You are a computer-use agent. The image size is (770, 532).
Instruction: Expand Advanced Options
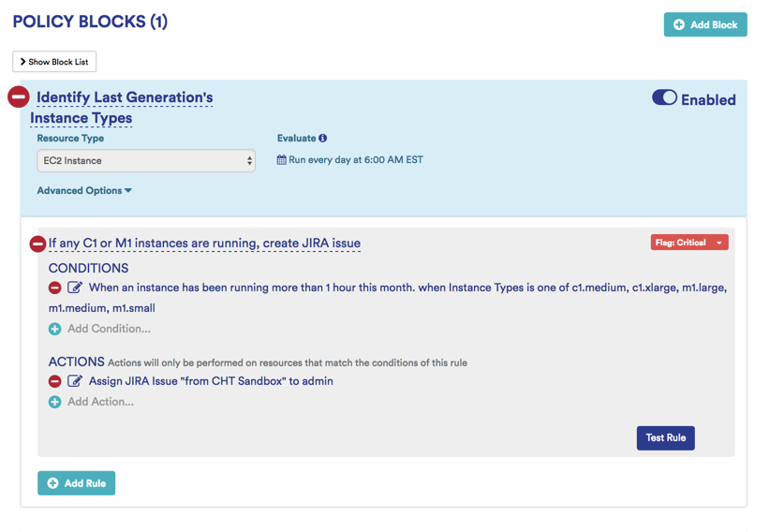(84, 191)
